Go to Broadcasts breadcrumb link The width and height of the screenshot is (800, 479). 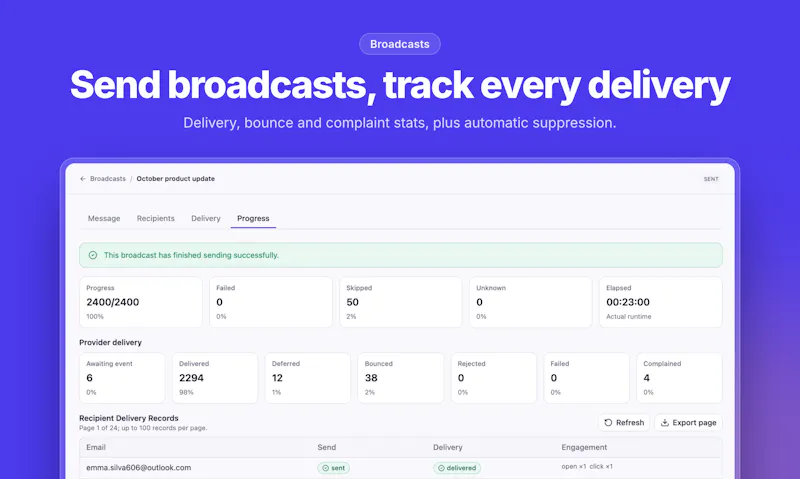click(x=108, y=179)
